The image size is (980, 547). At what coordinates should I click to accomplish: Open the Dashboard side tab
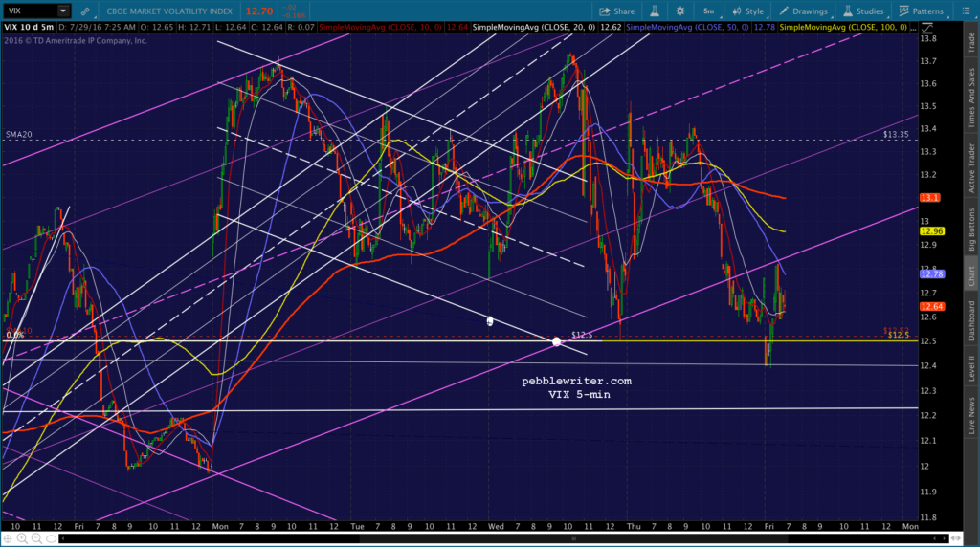coord(971,321)
